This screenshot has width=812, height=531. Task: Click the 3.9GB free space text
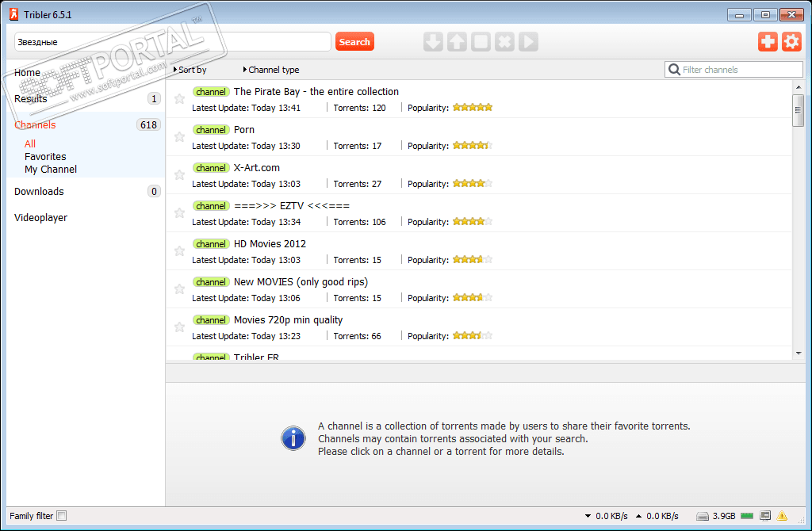(723, 516)
